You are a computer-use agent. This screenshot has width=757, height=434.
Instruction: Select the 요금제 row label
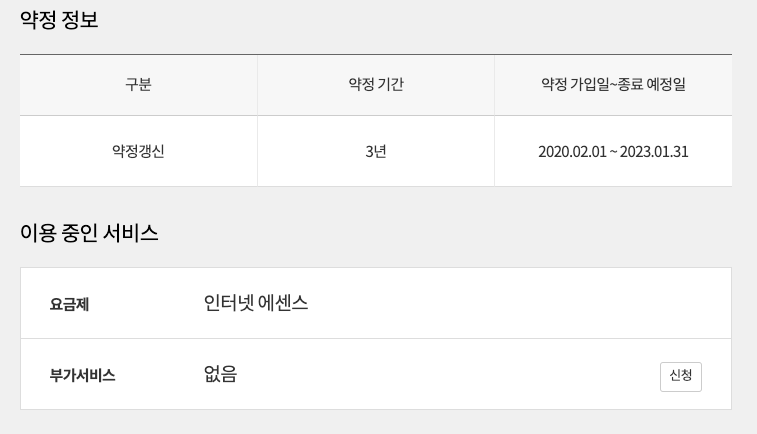69,304
